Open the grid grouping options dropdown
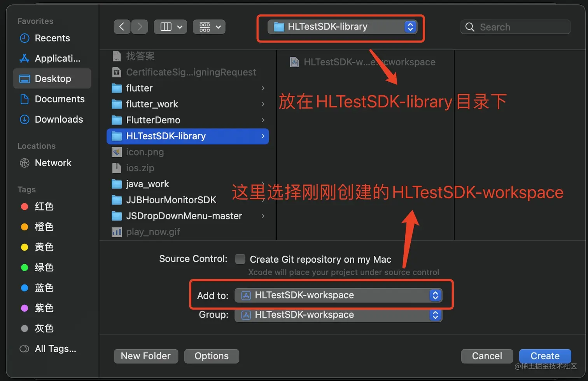The image size is (588, 381). (x=209, y=27)
